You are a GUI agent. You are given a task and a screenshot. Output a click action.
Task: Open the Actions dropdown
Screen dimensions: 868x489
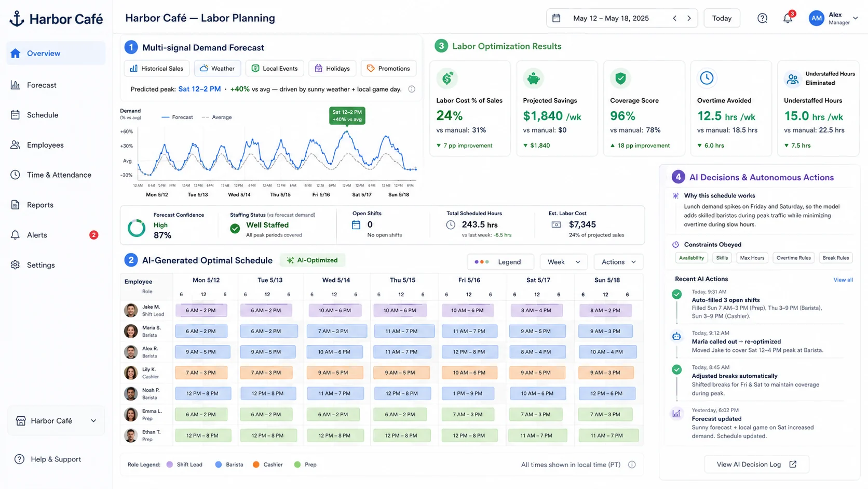click(619, 262)
